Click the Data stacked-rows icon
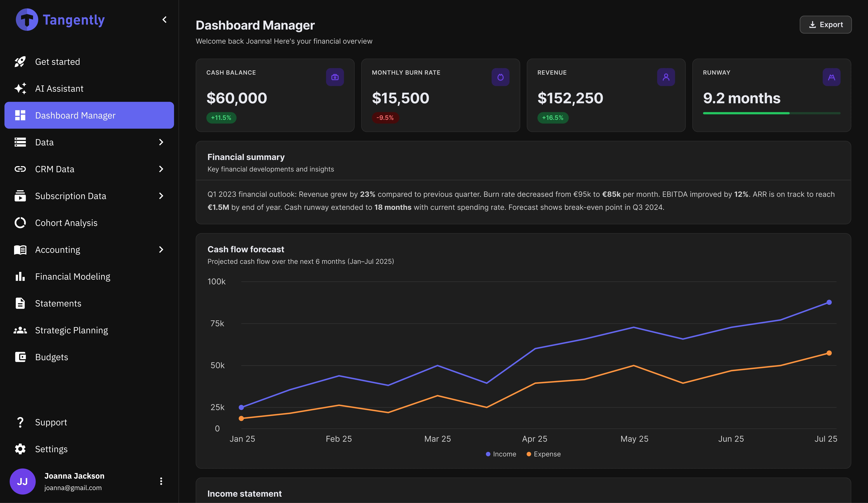This screenshot has height=503, width=868. [20, 142]
